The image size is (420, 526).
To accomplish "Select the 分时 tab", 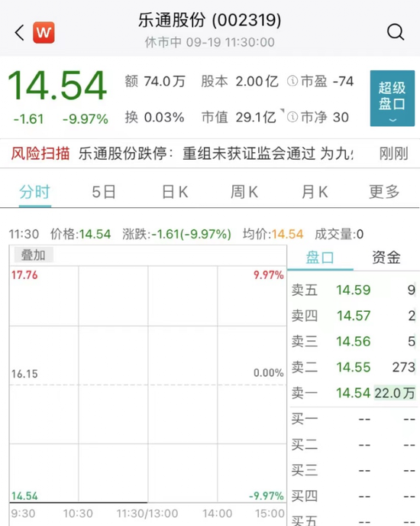I will (x=35, y=192).
